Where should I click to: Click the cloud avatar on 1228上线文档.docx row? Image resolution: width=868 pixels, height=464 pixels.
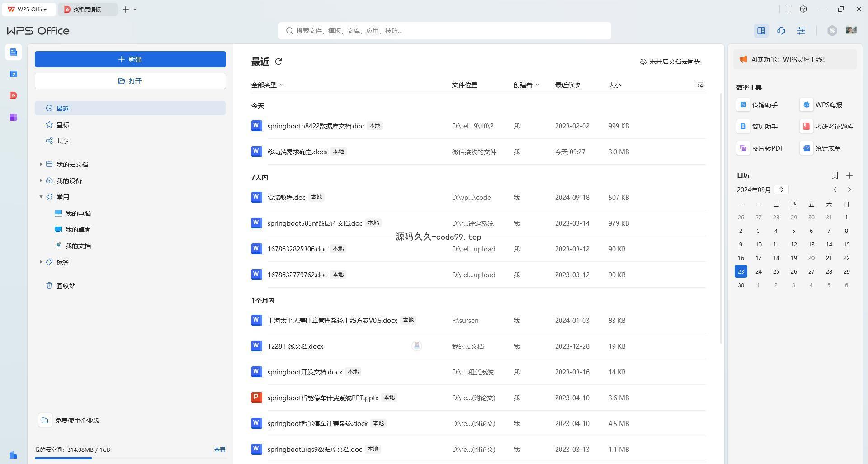pyautogui.click(x=417, y=346)
